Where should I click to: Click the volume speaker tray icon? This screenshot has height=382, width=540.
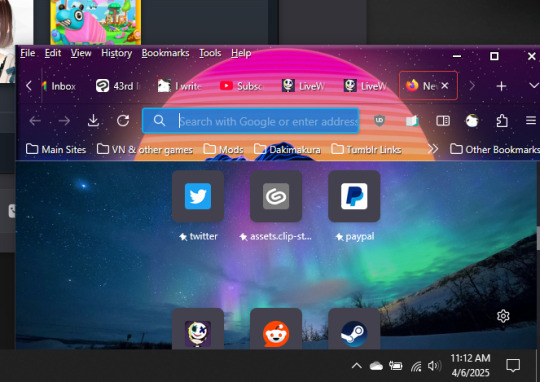(434, 365)
